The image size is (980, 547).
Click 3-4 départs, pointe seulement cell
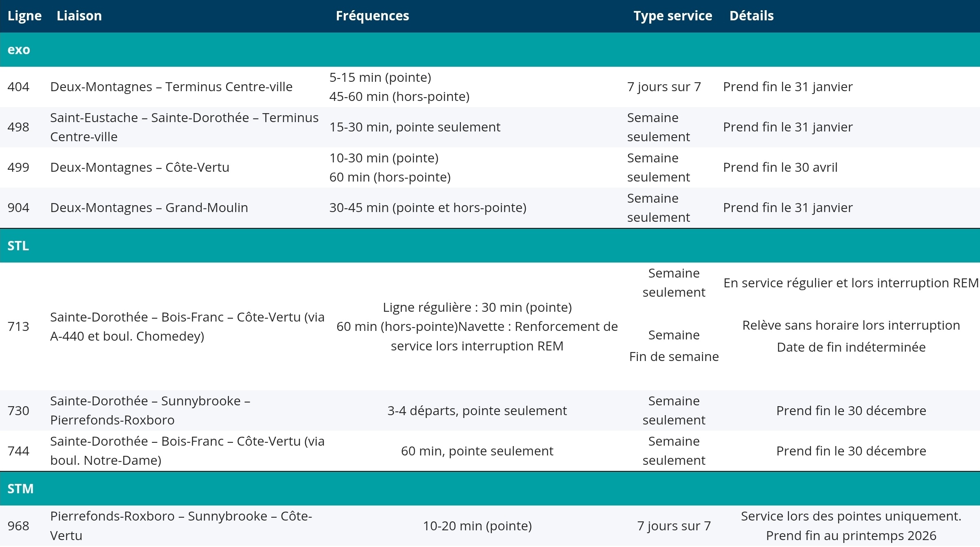tap(477, 411)
